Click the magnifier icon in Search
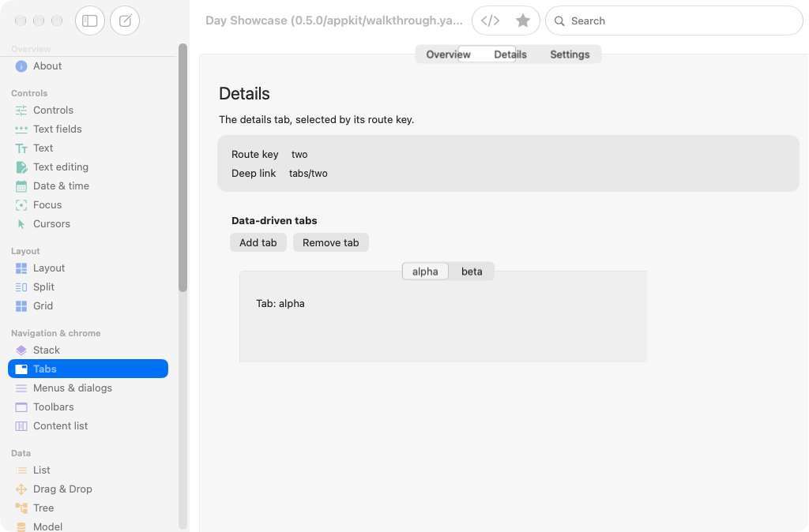809x532 pixels. click(x=559, y=21)
